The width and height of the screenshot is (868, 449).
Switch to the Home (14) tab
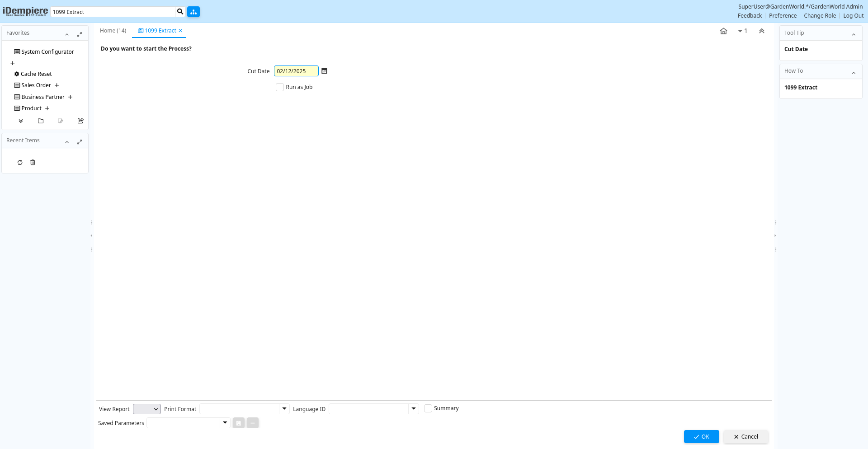pos(113,31)
